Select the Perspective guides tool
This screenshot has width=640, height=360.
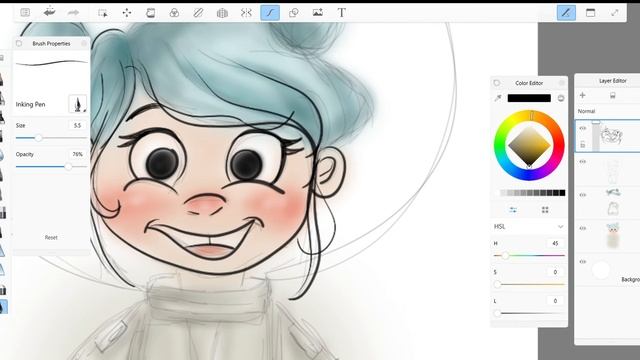(x=222, y=13)
